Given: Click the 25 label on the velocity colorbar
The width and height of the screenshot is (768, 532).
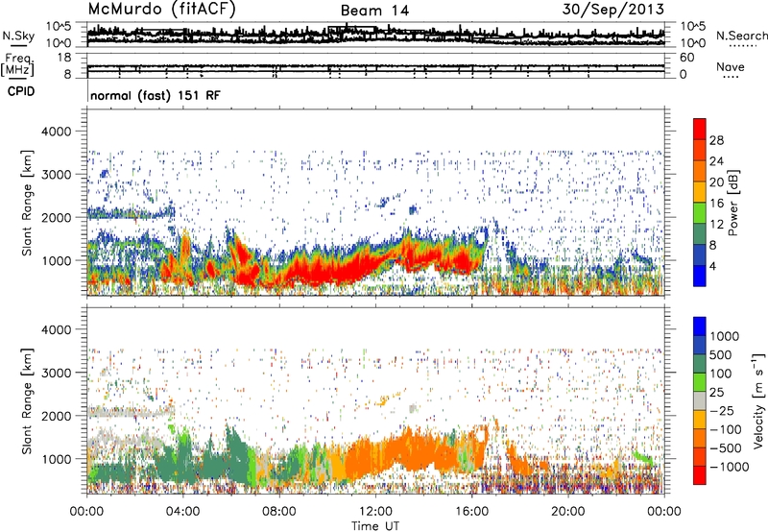Looking at the screenshot, I should point(717,393).
